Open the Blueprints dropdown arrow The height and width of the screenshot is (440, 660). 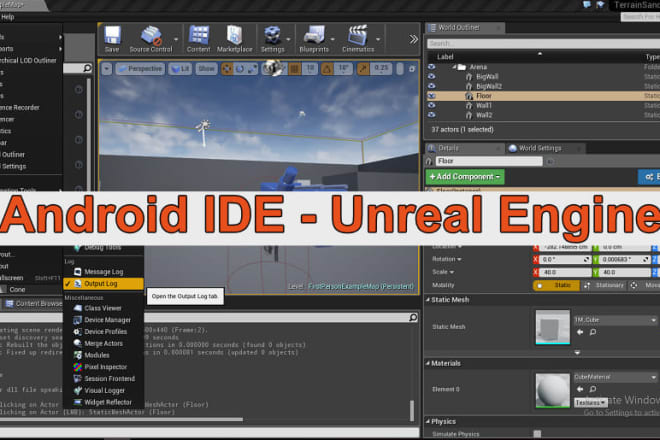click(333, 39)
